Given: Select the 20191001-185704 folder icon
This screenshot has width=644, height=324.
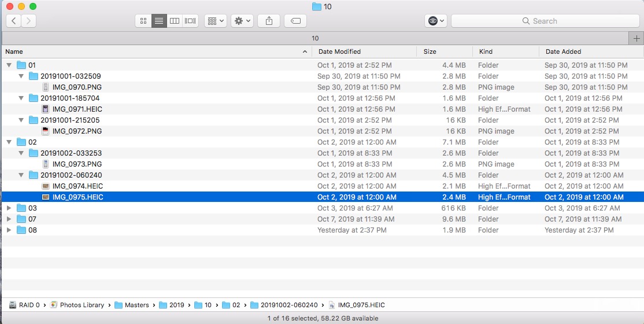Looking at the screenshot, I should [x=34, y=98].
